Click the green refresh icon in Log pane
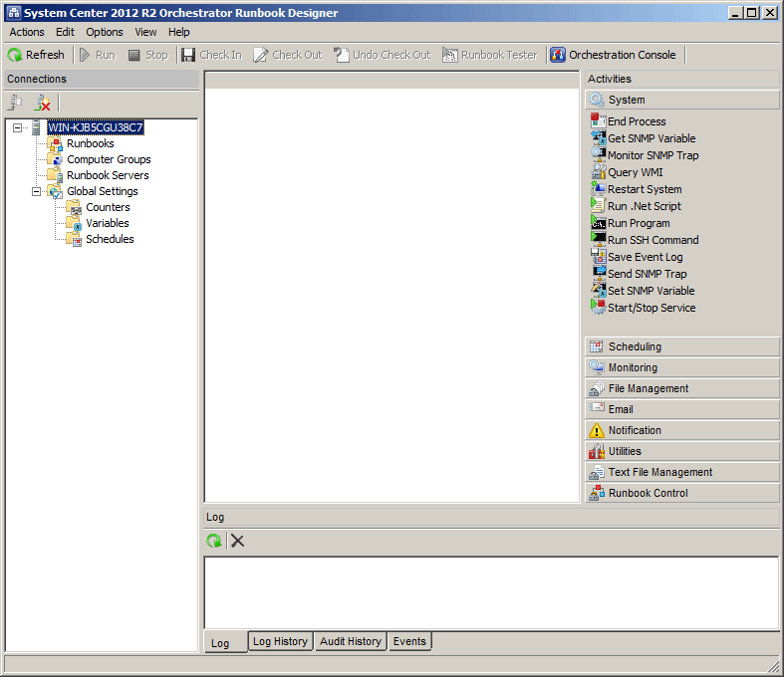 point(214,541)
